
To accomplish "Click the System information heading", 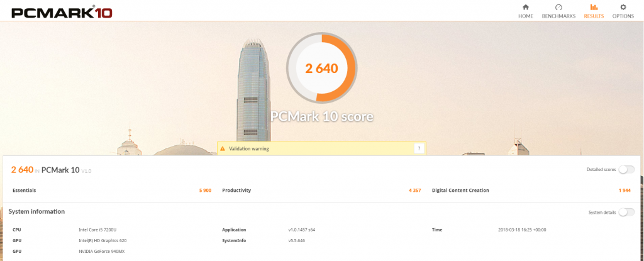I will coord(36,212).
